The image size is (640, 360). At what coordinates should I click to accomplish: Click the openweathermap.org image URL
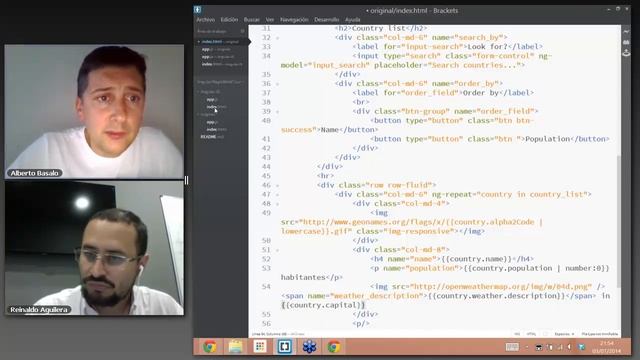[501, 287]
